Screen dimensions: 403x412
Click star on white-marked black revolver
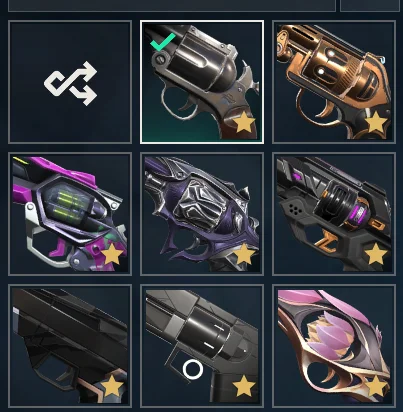tap(244, 386)
